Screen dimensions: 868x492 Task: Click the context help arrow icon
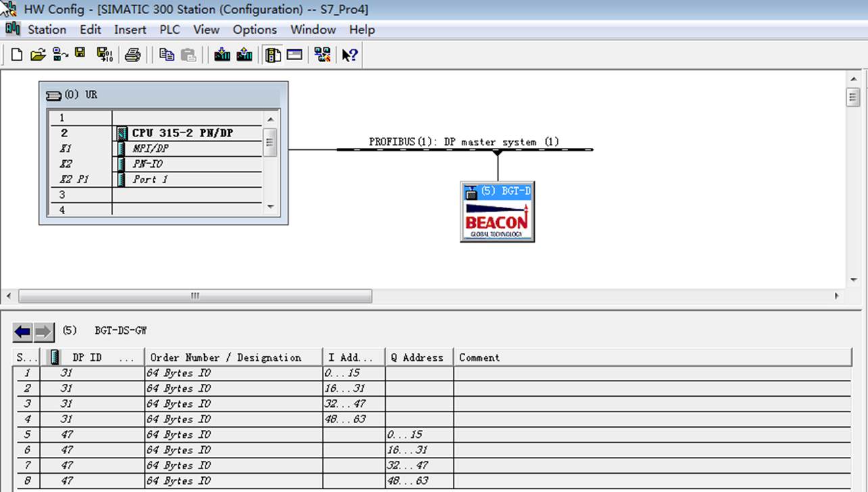pyautogui.click(x=349, y=55)
